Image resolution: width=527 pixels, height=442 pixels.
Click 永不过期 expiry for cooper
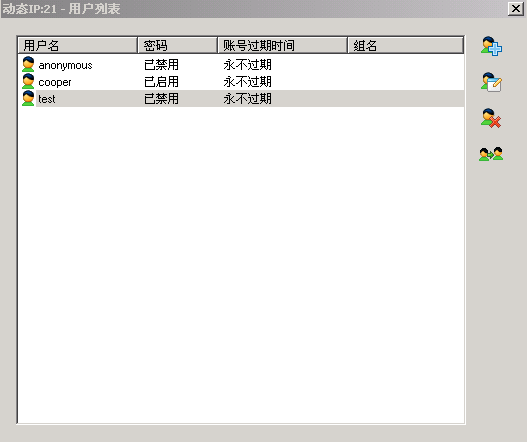247,82
